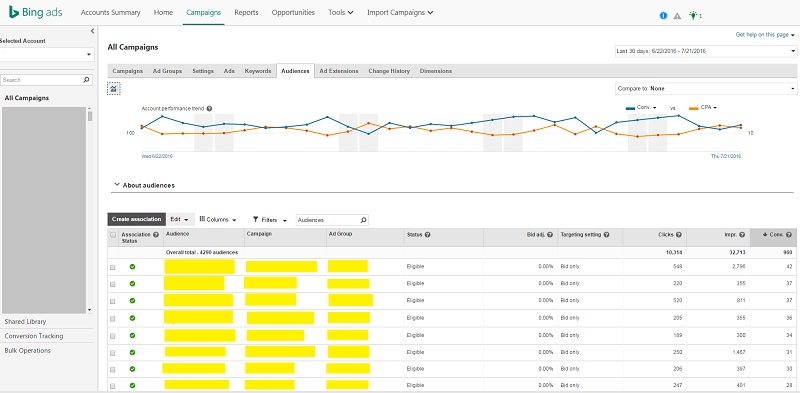This screenshot has width=800, height=393.
Task: Open the blue information notification icon
Action: tap(663, 16)
